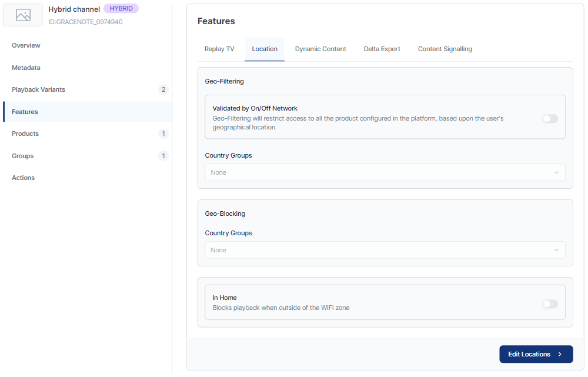The width and height of the screenshot is (588, 377).
Task: Click the Playback Variants count badge
Action: [x=163, y=90]
